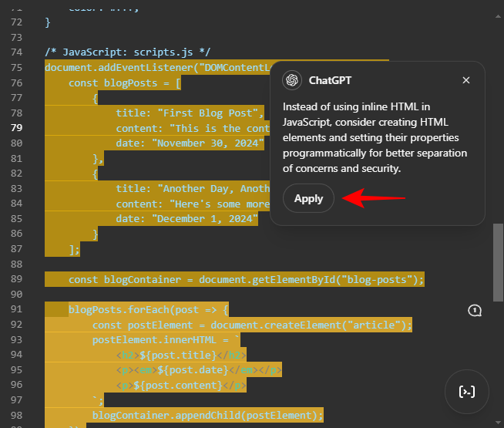Click line number 91

pos(17,309)
